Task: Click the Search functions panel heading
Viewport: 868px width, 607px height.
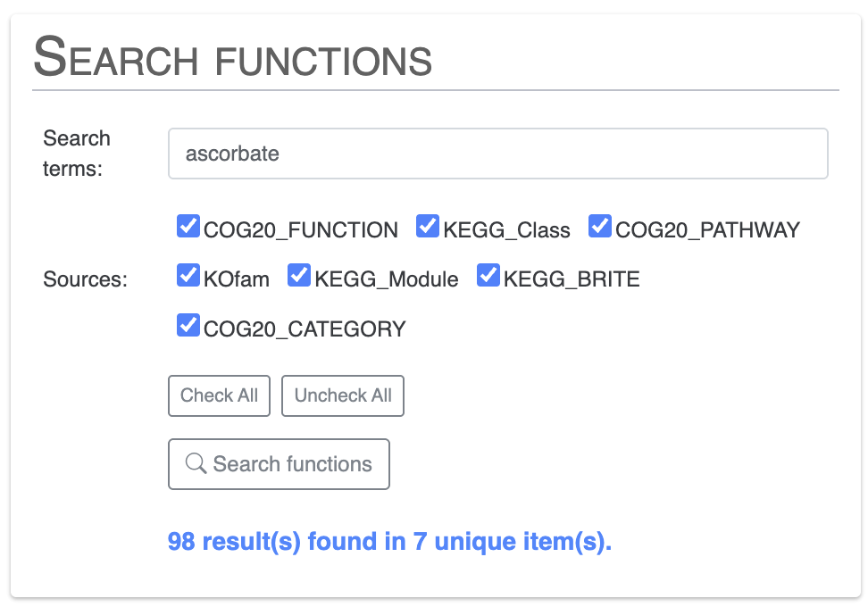Action: (x=233, y=57)
